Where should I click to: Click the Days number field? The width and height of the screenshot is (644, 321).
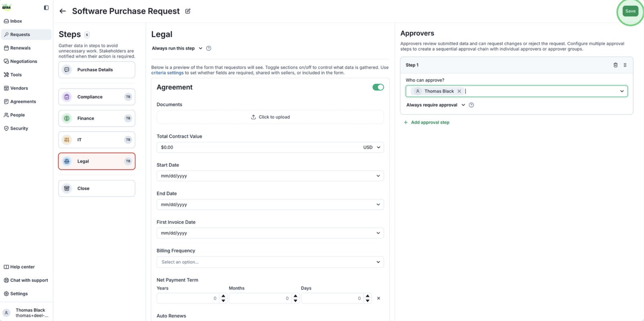(x=333, y=298)
